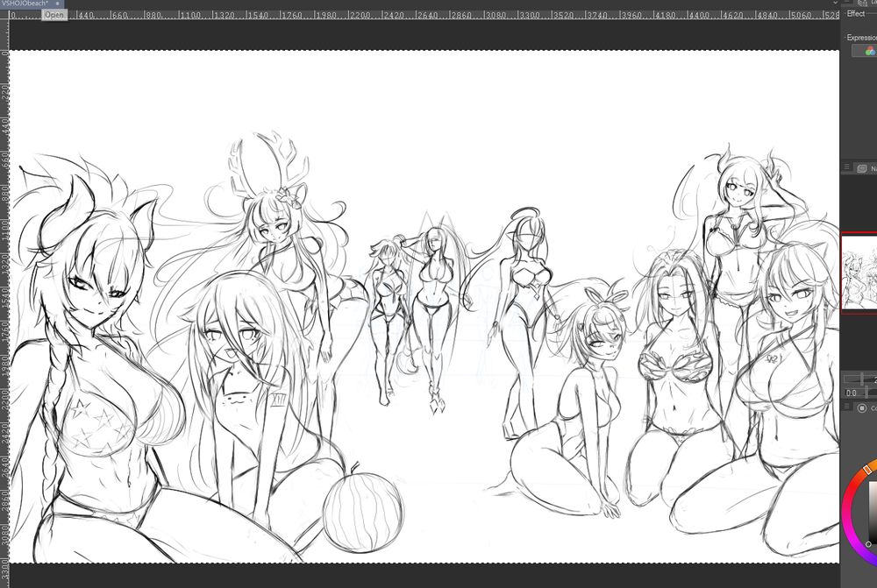Click the Open tooltip label

point(54,15)
